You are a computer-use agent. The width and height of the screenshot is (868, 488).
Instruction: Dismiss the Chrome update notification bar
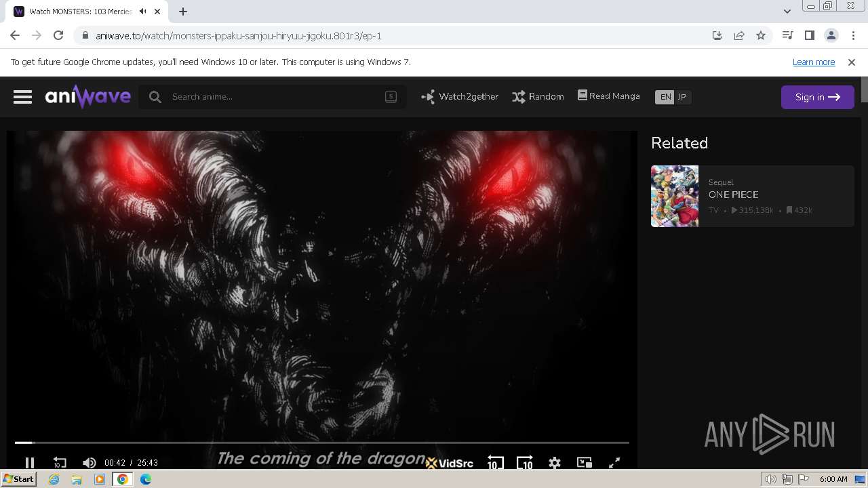point(852,62)
